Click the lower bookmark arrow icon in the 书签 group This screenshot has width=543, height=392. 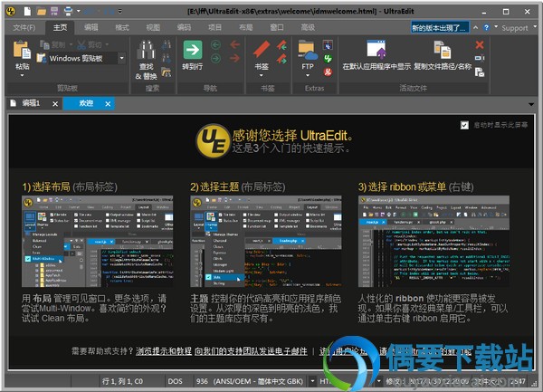click(281, 58)
